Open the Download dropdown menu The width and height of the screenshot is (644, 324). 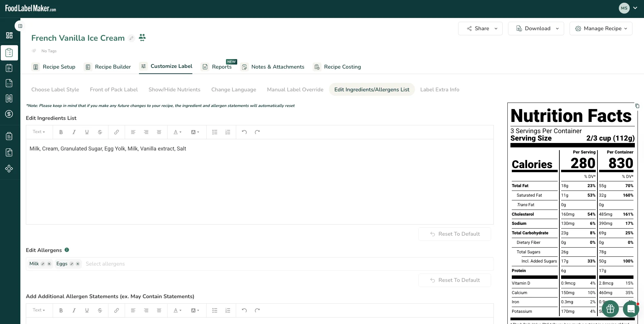[x=536, y=29]
